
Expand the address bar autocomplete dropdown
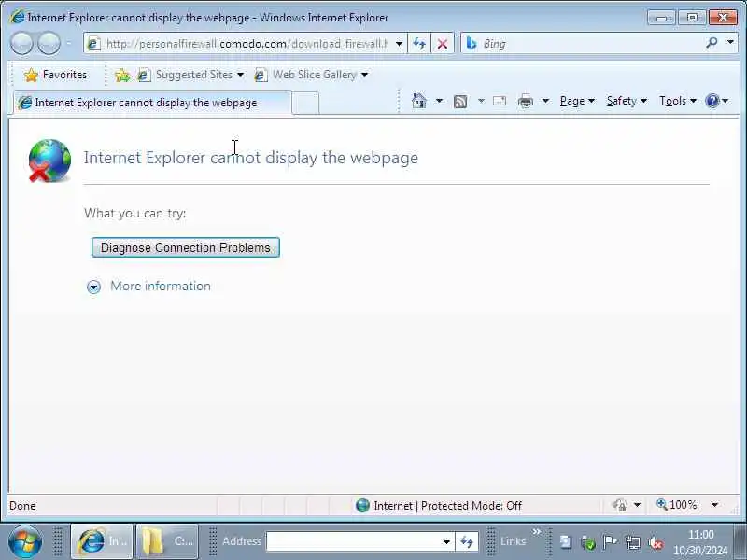(x=399, y=44)
